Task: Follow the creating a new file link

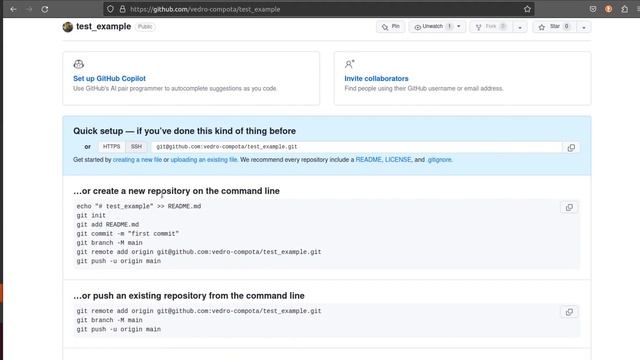Action: pos(137,160)
